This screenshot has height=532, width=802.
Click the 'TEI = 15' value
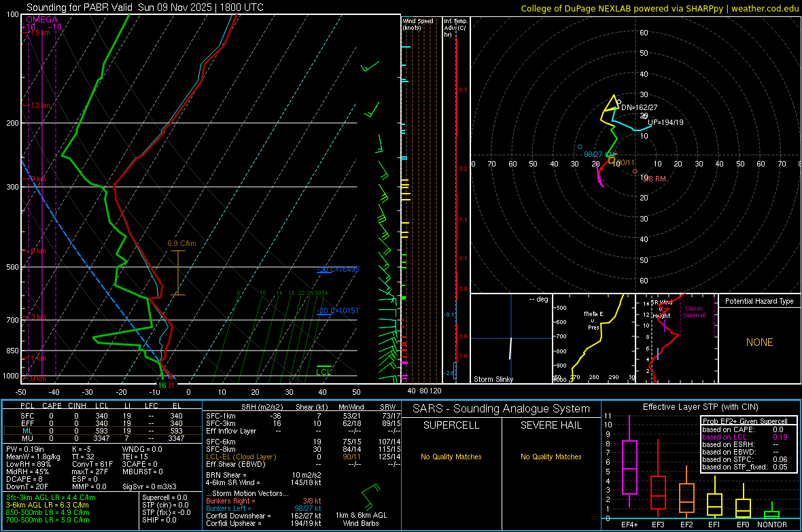point(135,457)
